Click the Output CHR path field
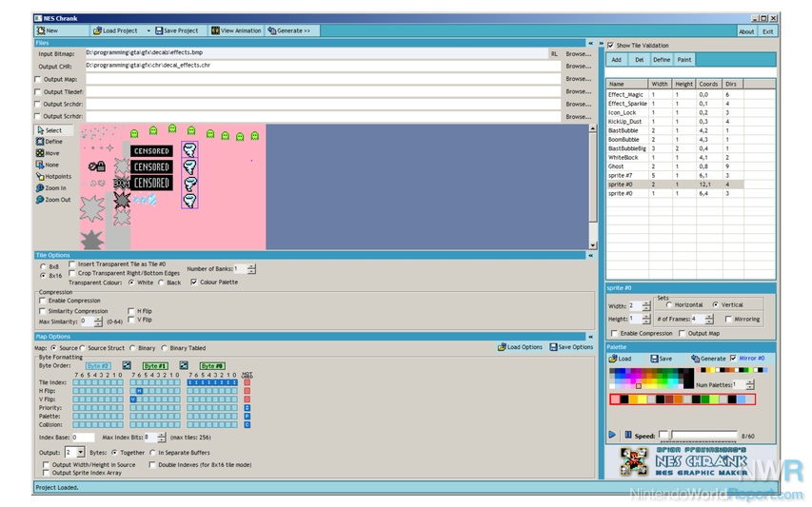The width and height of the screenshot is (812, 507). point(323,66)
